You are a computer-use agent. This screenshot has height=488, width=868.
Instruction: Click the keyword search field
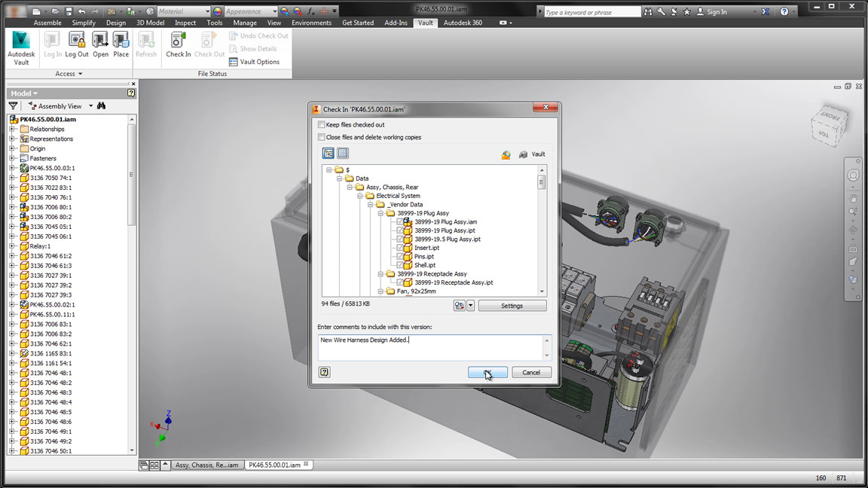(591, 11)
